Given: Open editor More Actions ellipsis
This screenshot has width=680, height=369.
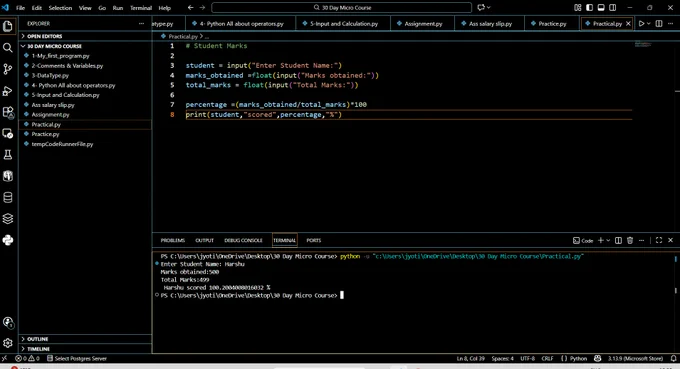Looking at the screenshot, I should 670,23.
